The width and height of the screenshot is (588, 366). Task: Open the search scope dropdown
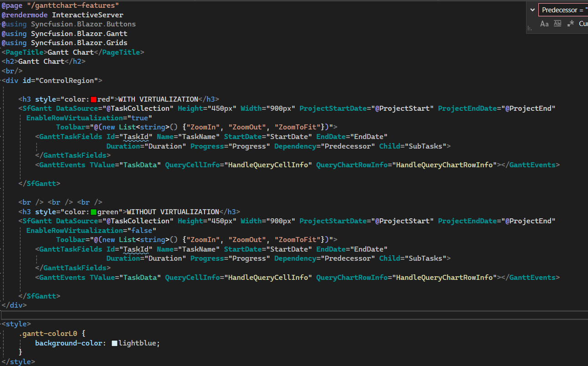point(583,24)
